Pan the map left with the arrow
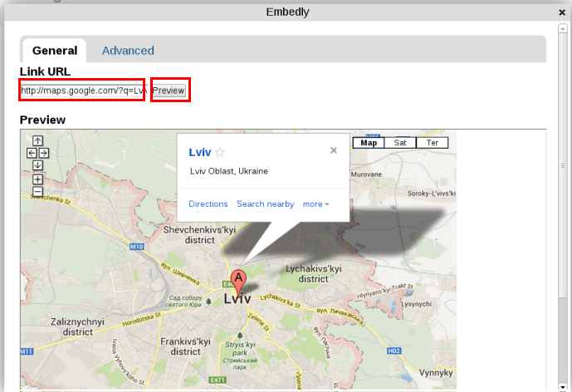The width and height of the screenshot is (572, 392). tap(32, 153)
